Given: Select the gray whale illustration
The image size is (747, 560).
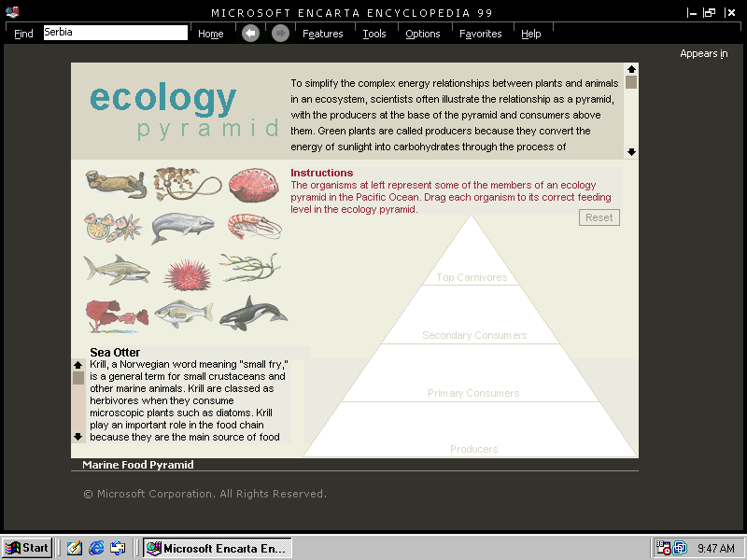Looking at the screenshot, I should click(x=183, y=227).
